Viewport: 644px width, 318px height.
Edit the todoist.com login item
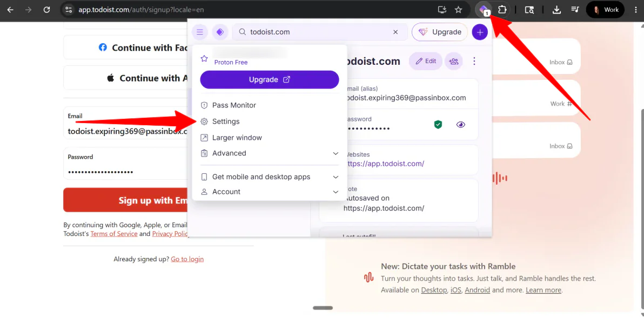426,61
